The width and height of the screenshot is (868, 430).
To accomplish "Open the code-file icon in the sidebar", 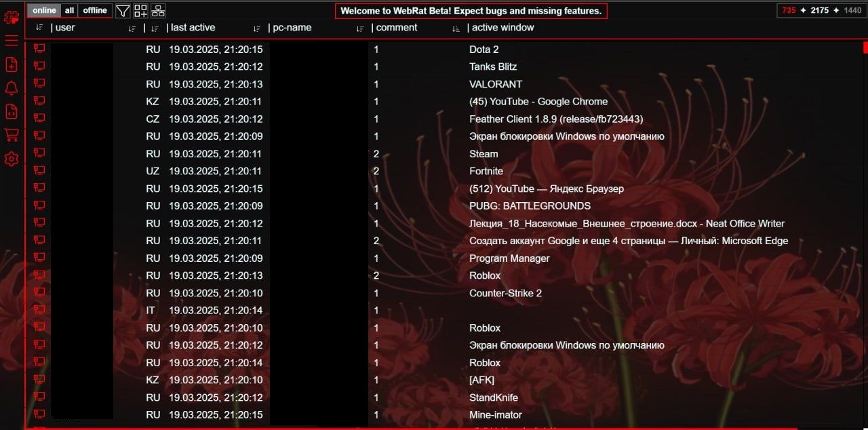I will 12,112.
